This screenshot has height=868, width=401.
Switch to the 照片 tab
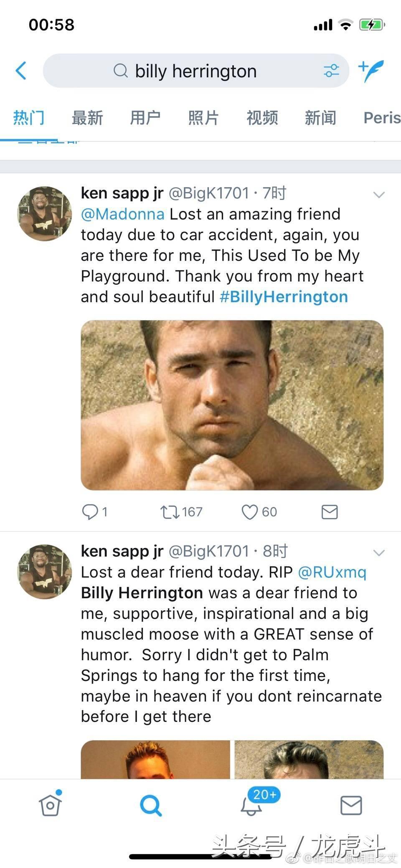[203, 118]
